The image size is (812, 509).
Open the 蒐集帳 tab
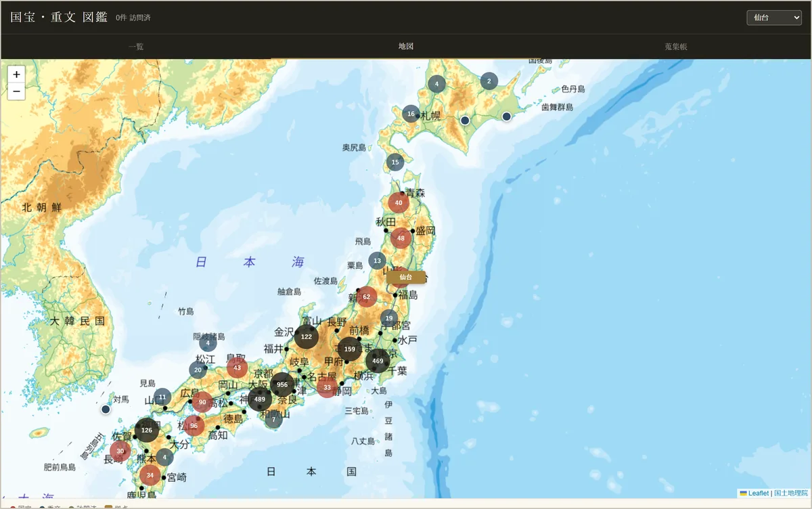[x=675, y=47]
